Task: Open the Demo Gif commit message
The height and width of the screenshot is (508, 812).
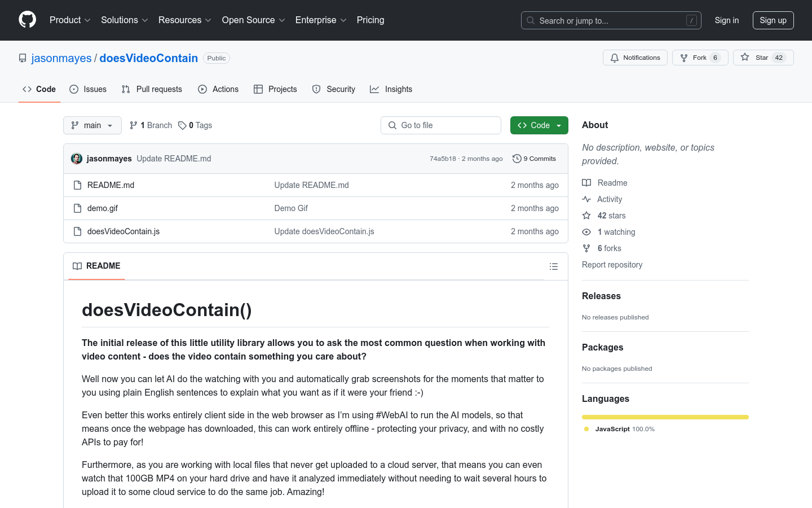Action: coord(291,208)
